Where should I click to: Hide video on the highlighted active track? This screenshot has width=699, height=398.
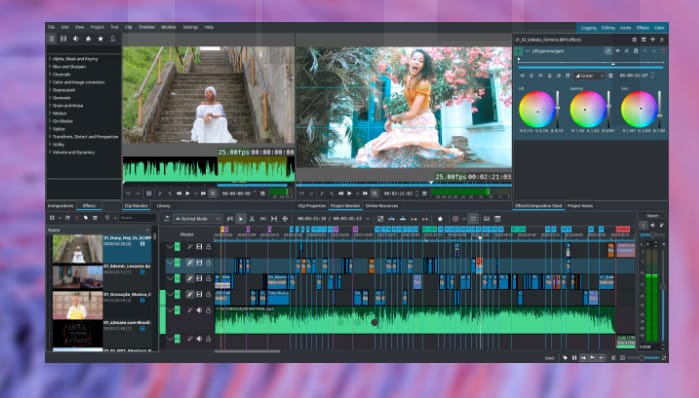199,263
